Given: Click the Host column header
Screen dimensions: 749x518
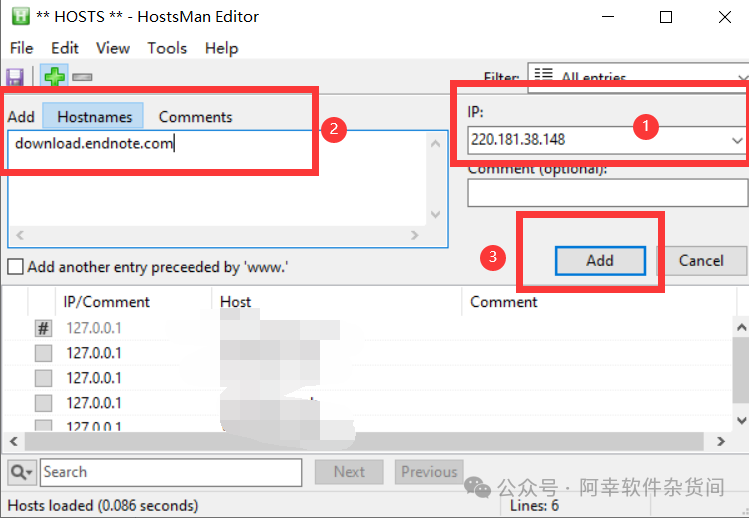Looking at the screenshot, I should point(236,302).
